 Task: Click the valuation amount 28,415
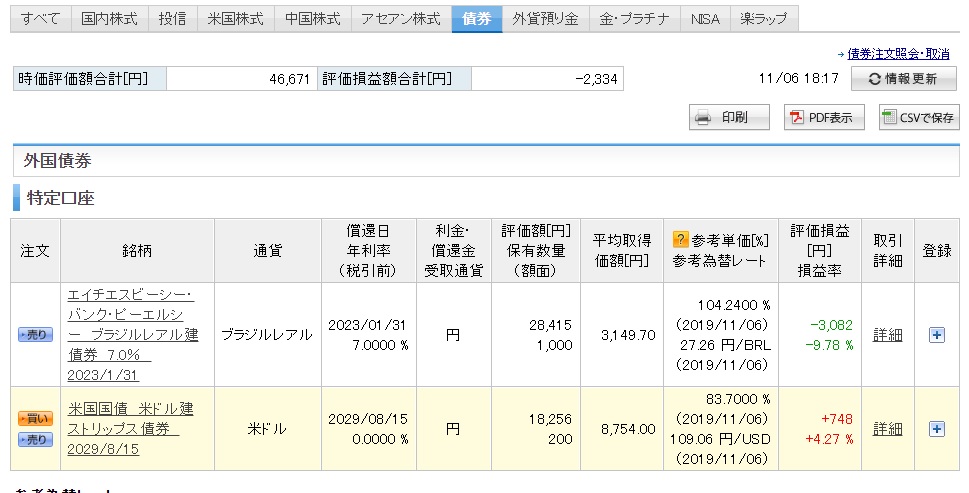550,325
